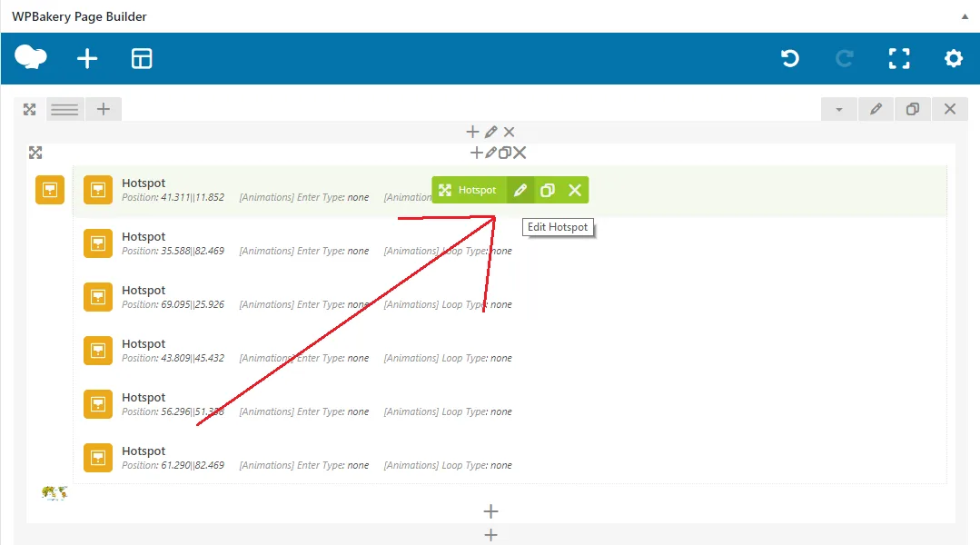980x545 pixels.
Task: Click X in the three-icon column controls
Action: tap(510, 132)
